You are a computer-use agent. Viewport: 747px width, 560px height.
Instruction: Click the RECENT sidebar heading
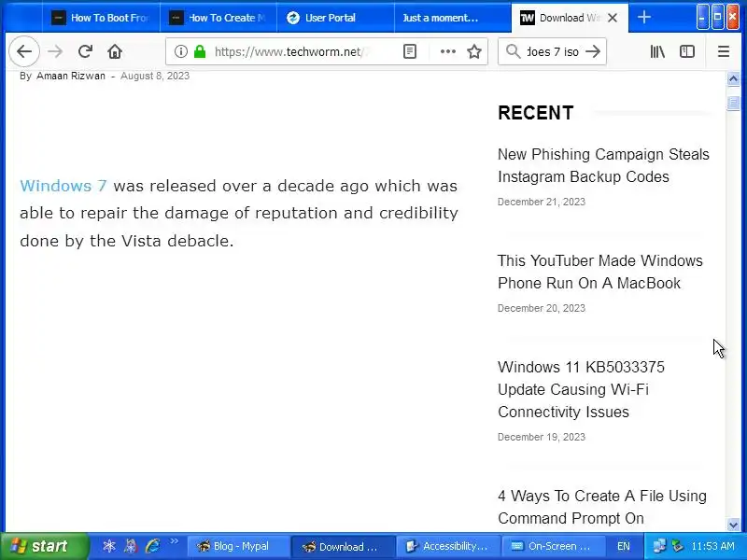click(535, 113)
